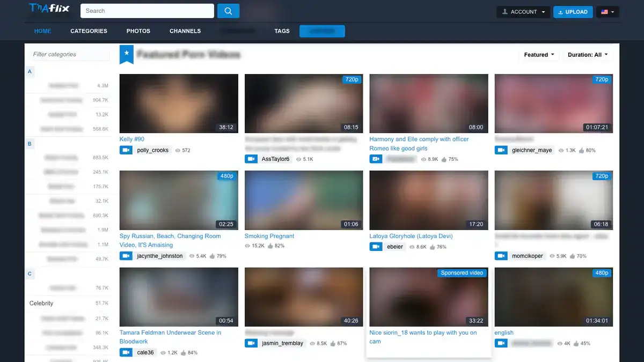Click the eye icon beside 15.2K views

click(247, 246)
